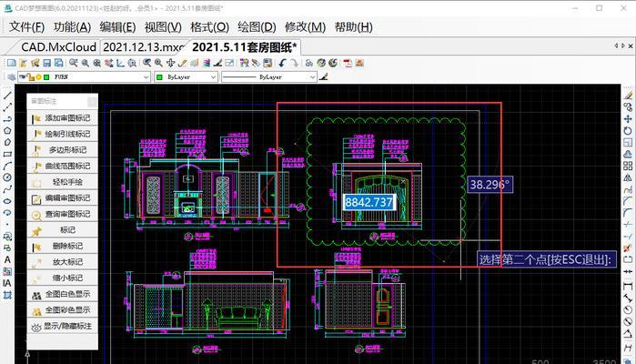This screenshot has height=364, width=636.
Task: Click 编辑审图标记 button
Action: click(x=63, y=198)
